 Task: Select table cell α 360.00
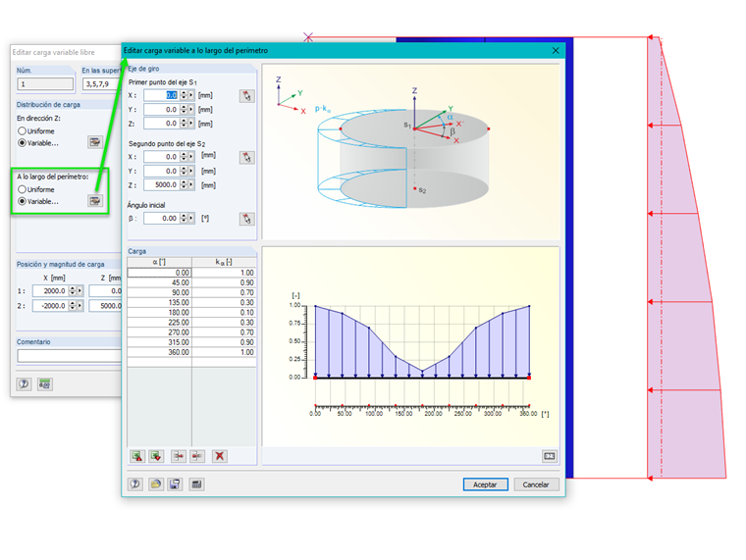(159, 353)
